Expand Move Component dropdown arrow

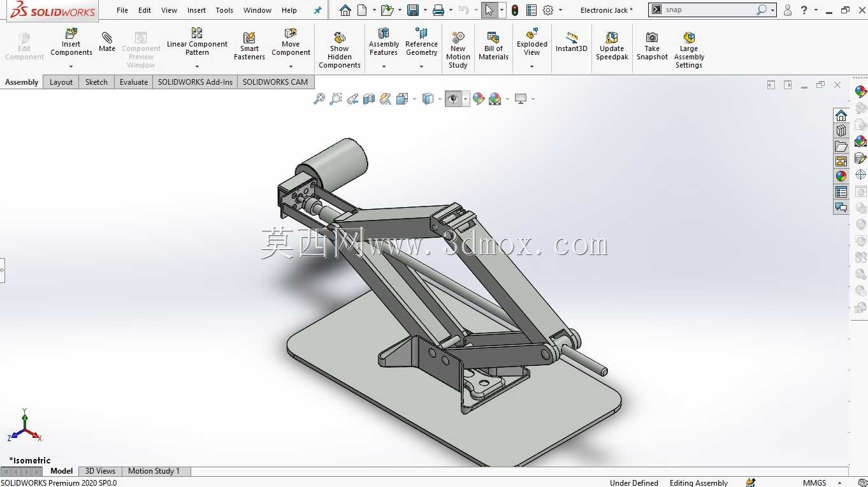tap(291, 66)
